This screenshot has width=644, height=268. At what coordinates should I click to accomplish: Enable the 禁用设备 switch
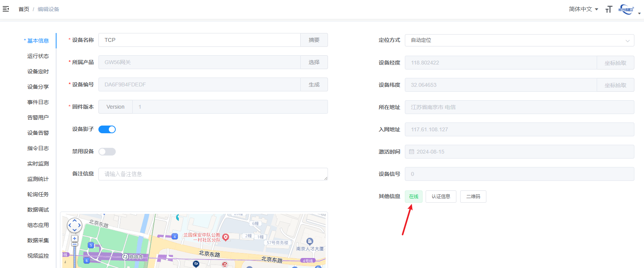point(107,152)
